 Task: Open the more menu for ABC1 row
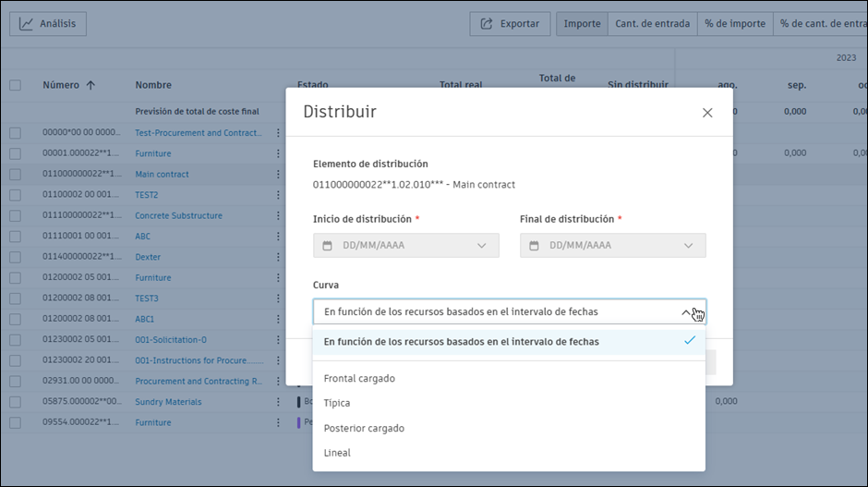tap(278, 319)
